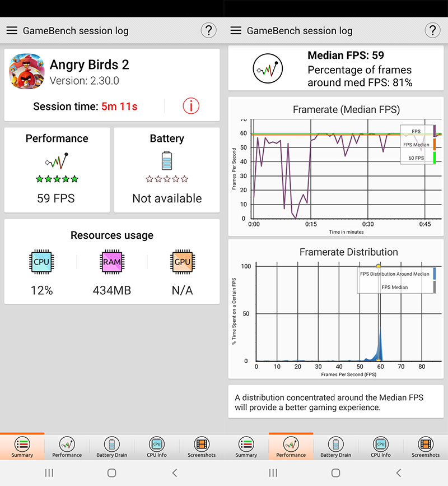Open hamburger menu on left session log

[12, 30]
